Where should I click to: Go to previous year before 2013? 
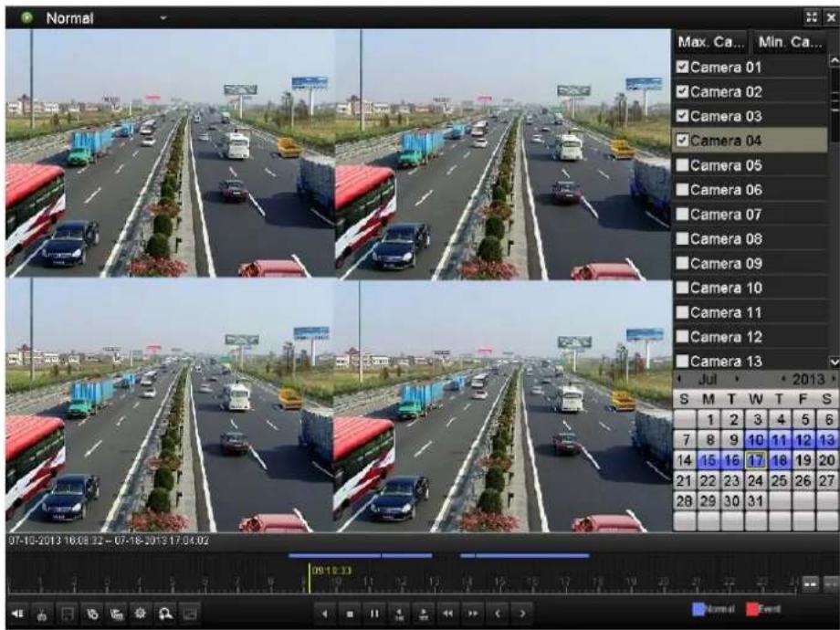783,379
